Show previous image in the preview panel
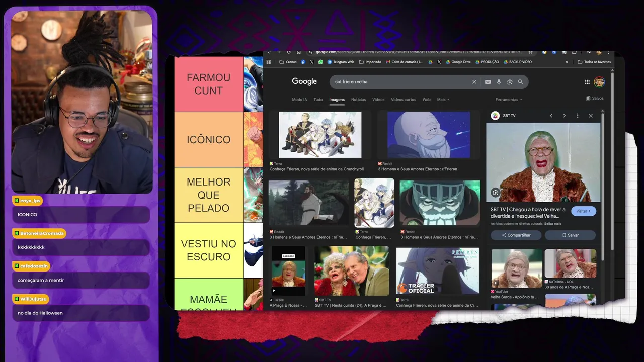This screenshot has height=362, width=644. click(551, 116)
